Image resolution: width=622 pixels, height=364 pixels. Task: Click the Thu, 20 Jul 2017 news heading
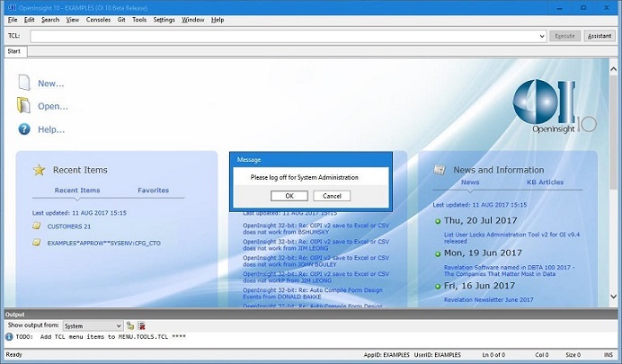click(x=480, y=220)
